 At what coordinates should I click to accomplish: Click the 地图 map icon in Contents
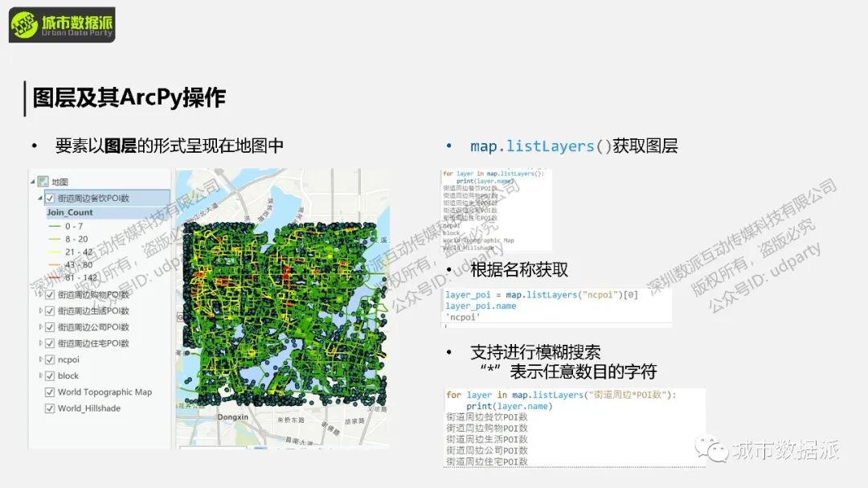tap(43, 182)
